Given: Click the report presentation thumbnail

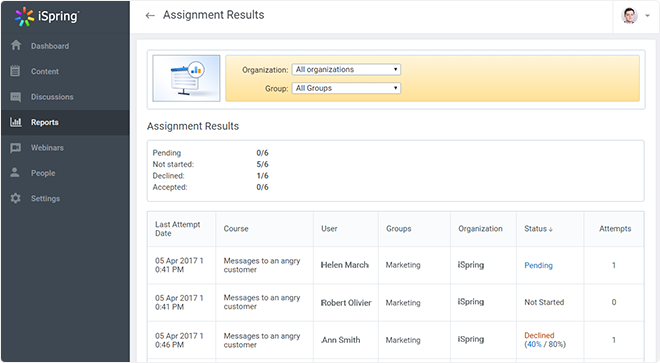Looking at the screenshot, I should [x=186, y=78].
